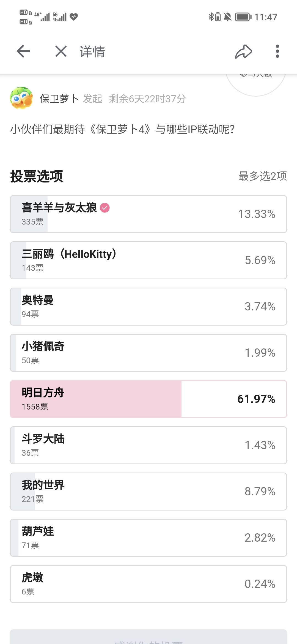The height and width of the screenshot is (644, 297).
Task: Tap the pink checkmark on 喜羊羊与灰太狼
Action: click(x=105, y=208)
